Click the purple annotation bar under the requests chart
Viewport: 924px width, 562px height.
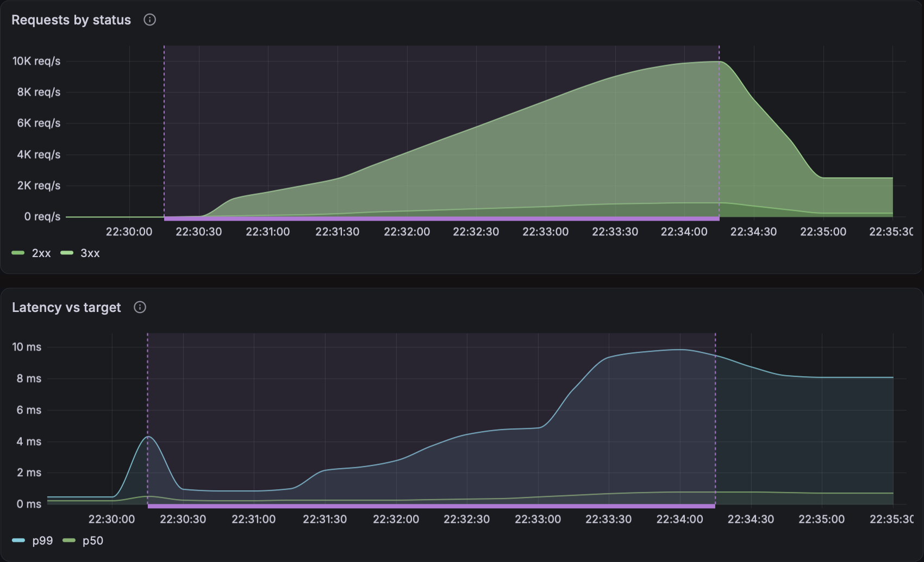[441, 219]
